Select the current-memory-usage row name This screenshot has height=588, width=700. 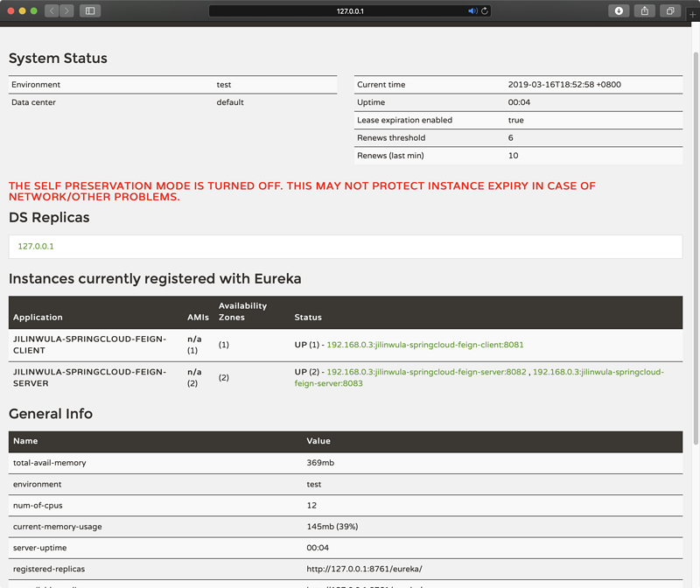click(x=57, y=527)
